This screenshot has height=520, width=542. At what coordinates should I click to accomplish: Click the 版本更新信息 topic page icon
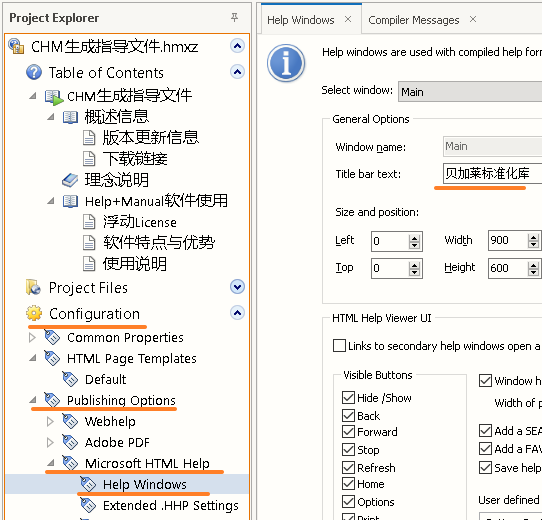click(x=89, y=138)
